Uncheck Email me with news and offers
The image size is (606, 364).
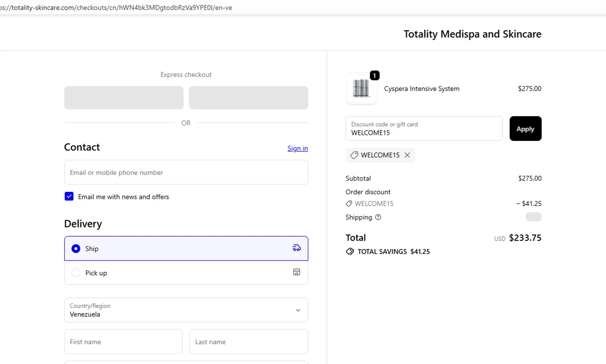click(x=69, y=196)
